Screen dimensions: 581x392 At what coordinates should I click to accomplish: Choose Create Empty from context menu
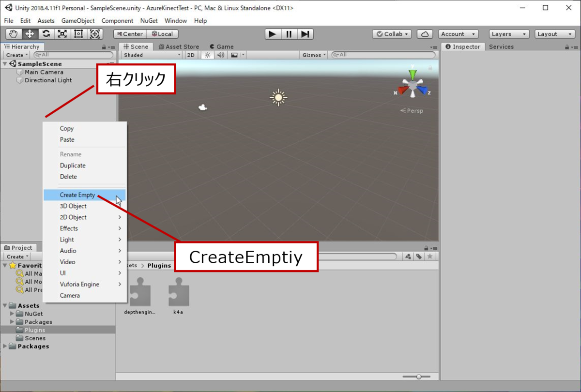pyautogui.click(x=85, y=195)
